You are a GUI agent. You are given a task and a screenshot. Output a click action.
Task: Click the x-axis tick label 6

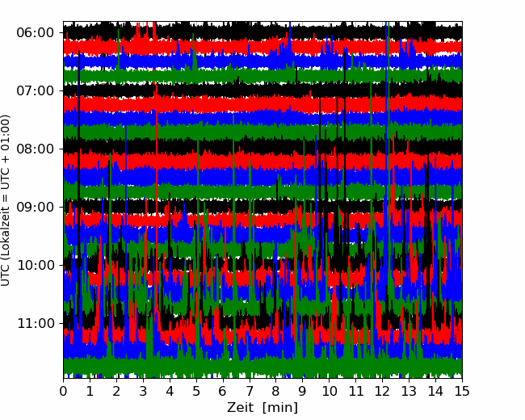(x=223, y=391)
